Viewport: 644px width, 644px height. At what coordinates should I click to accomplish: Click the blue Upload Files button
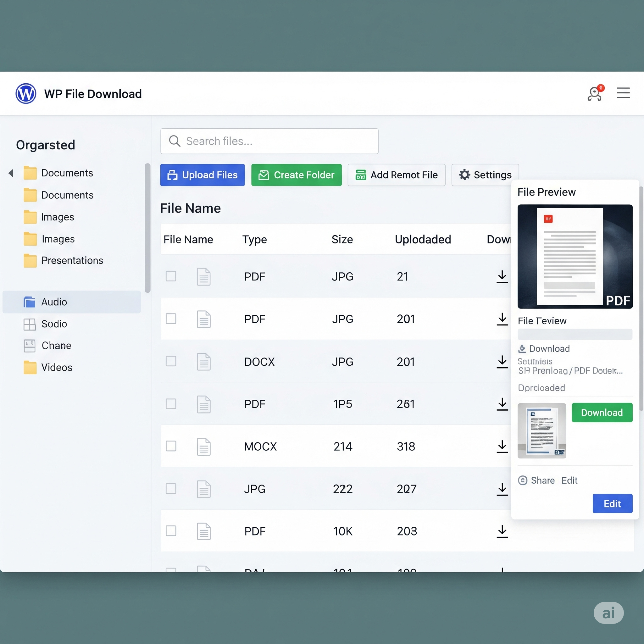(x=202, y=175)
